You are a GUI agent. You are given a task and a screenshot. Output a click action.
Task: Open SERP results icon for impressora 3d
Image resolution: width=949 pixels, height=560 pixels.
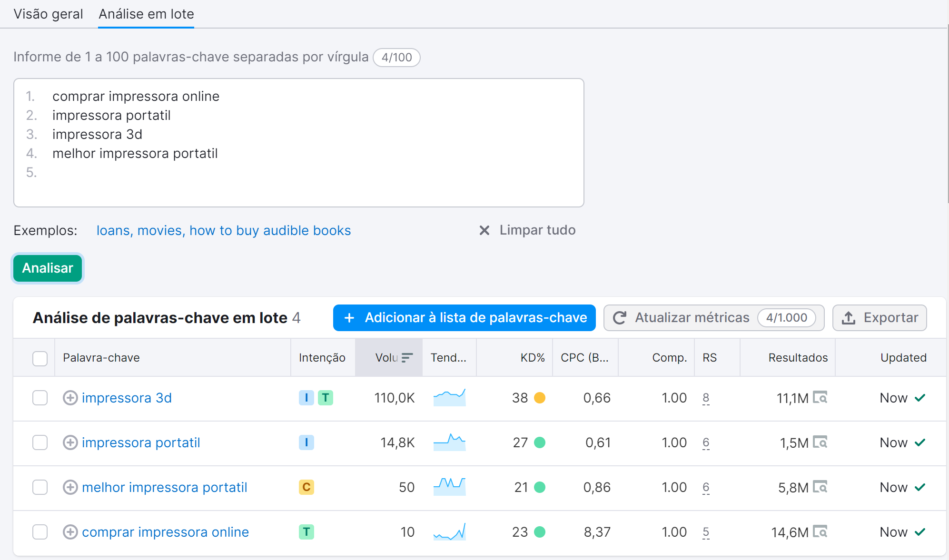coord(820,397)
